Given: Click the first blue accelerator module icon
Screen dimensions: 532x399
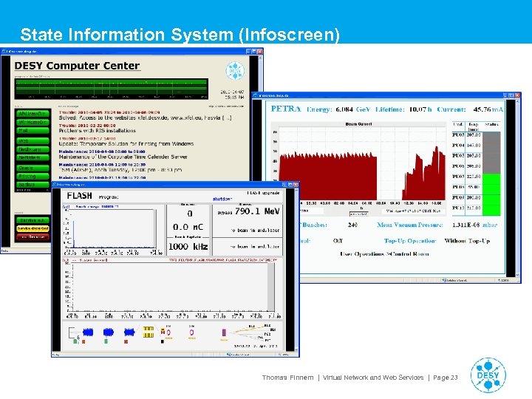Looking at the screenshot, I should tap(88, 332).
